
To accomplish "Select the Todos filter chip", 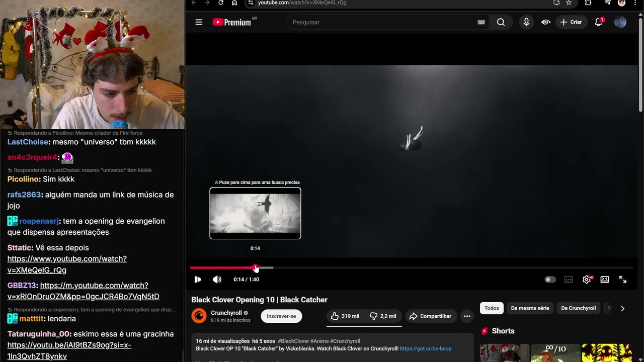I will (x=492, y=308).
